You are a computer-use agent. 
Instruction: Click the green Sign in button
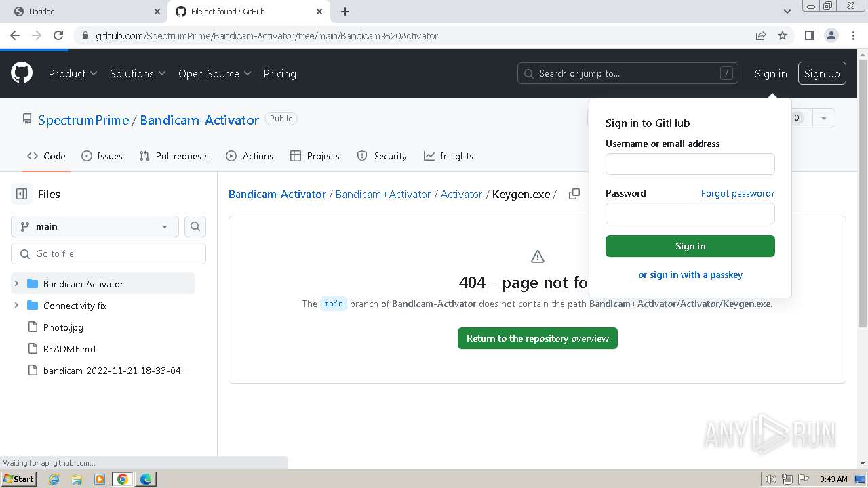tap(690, 246)
